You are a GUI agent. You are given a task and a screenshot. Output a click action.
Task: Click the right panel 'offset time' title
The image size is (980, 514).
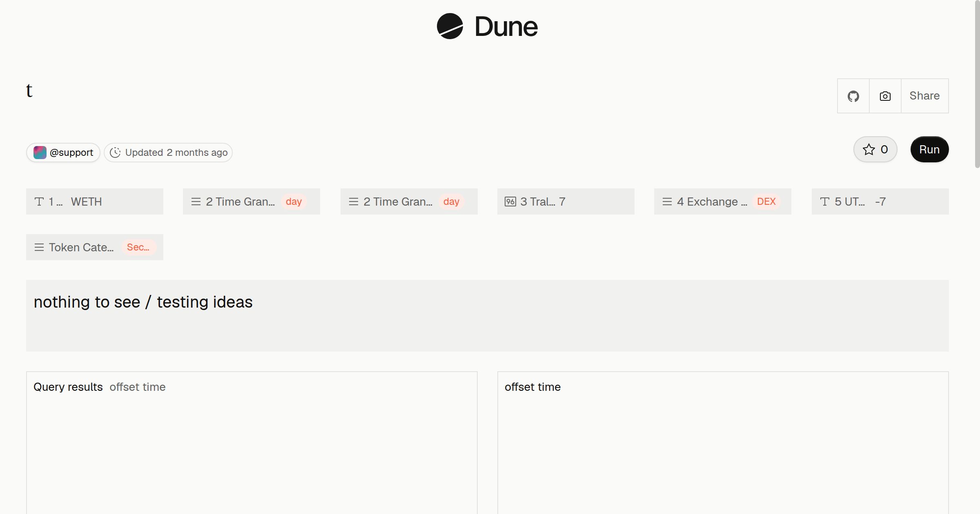532,387
